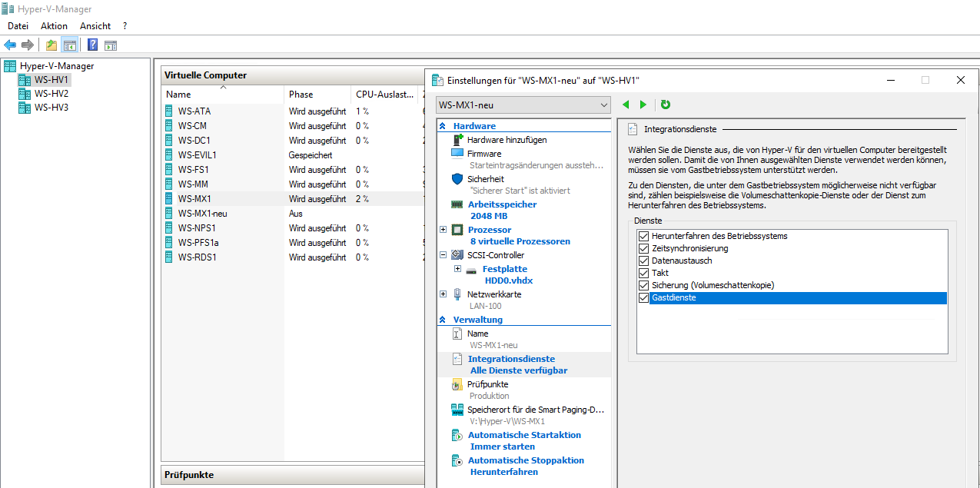The height and width of the screenshot is (488, 980).
Task: Uncheck Gastdienste service
Action: pos(643,297)
